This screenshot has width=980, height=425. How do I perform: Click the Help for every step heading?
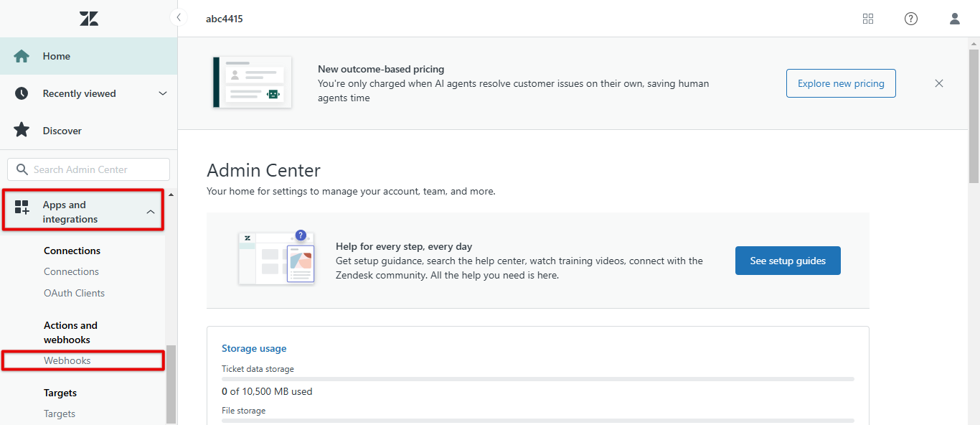click(x=404, y=246)
